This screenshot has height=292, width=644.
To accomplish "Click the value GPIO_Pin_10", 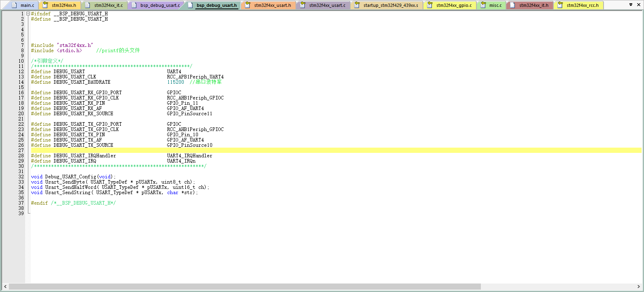I will tap(183, 135).
